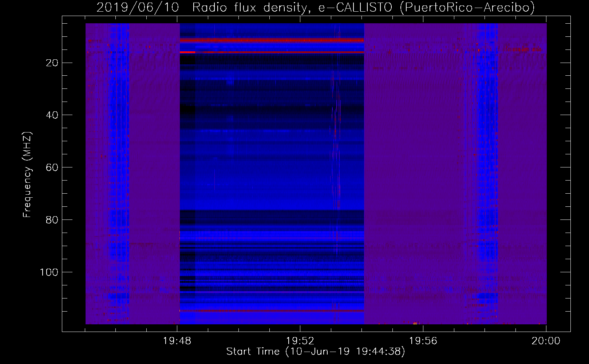589x364 pixels.
Task: Click the '20:00' time tick label
Action: click(x=546, y=341)
